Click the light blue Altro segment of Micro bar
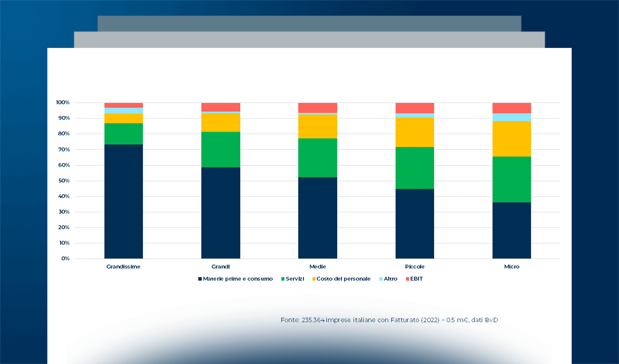 tap(512, 117)
